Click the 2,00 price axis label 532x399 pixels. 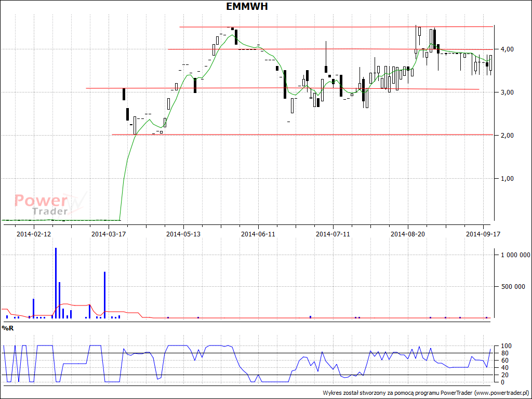[x=507, y=136]
